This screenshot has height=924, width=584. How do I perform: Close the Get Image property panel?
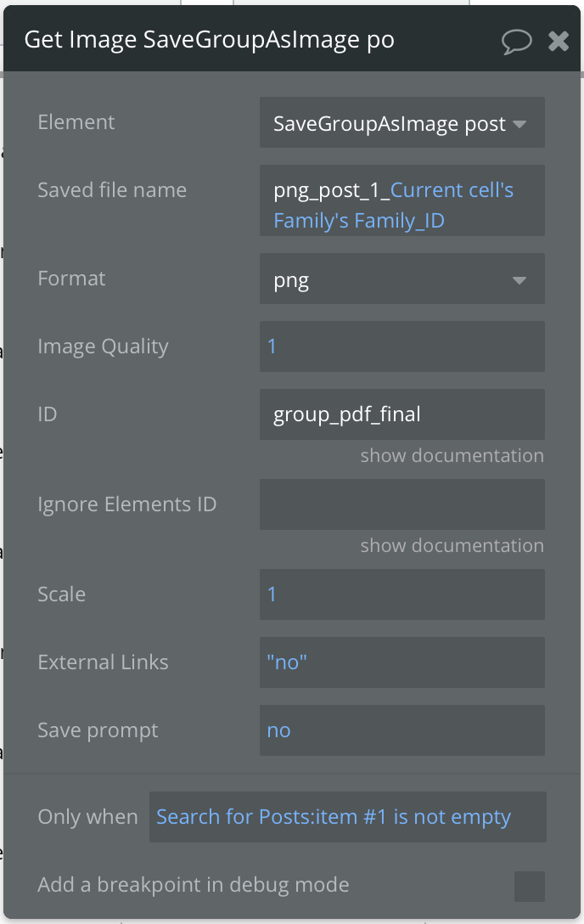[559, 41]
